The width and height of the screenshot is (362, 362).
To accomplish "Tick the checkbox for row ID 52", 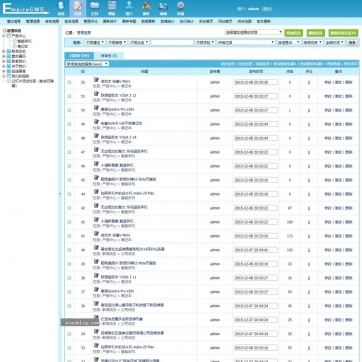I will point(69,82).
